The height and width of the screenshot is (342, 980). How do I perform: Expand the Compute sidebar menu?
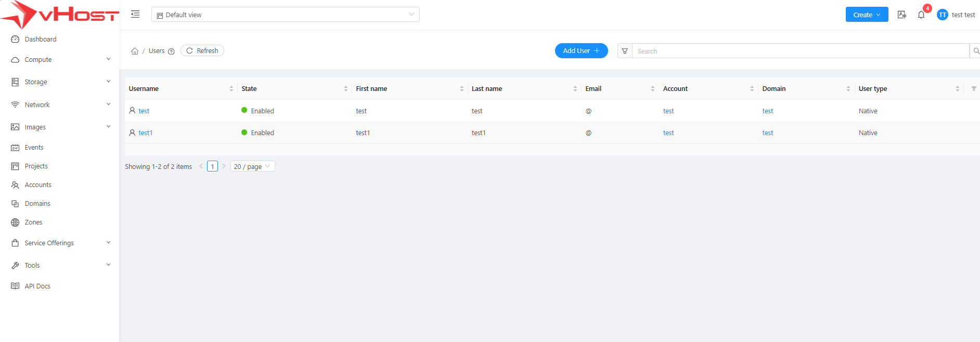(60, 60)
